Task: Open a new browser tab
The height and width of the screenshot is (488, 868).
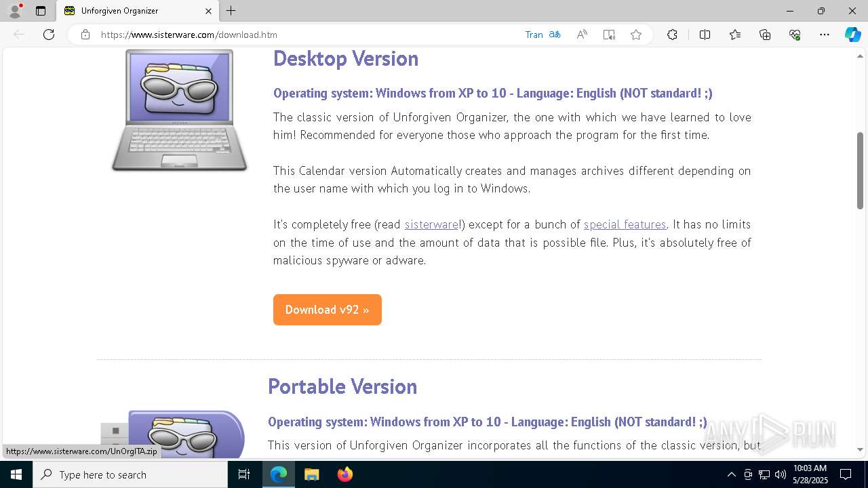Action: (x=231, y=11)
